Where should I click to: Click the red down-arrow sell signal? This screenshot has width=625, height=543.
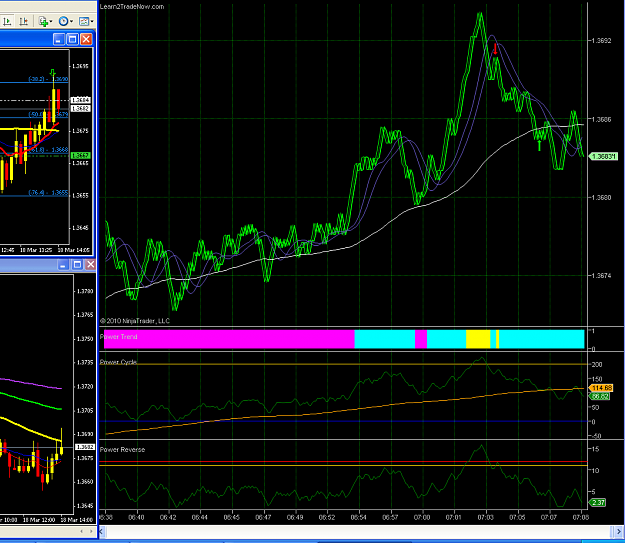pos(495,49)
